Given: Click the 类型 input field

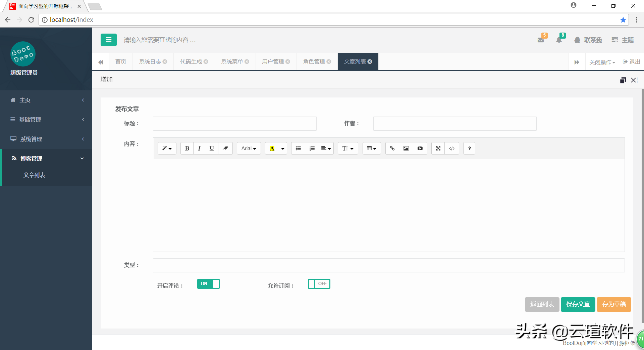Looking at the screenshot, I should tap(389, 265).
